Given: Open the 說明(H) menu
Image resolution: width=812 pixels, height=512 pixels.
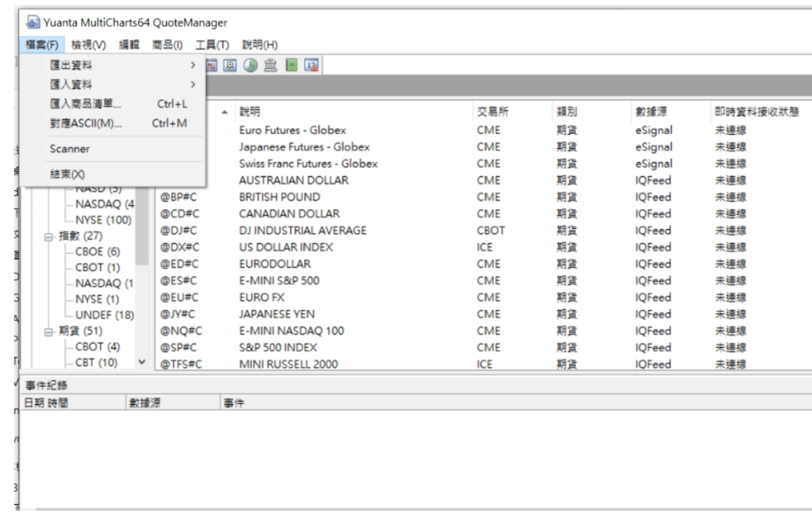Looking at the screenshot, I should click(260, 45).
